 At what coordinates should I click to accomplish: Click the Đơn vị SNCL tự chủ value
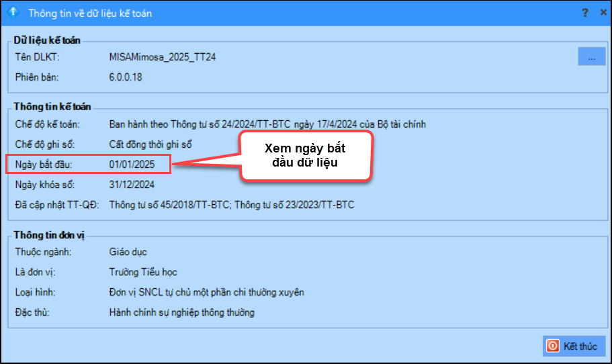coord(206,292)
